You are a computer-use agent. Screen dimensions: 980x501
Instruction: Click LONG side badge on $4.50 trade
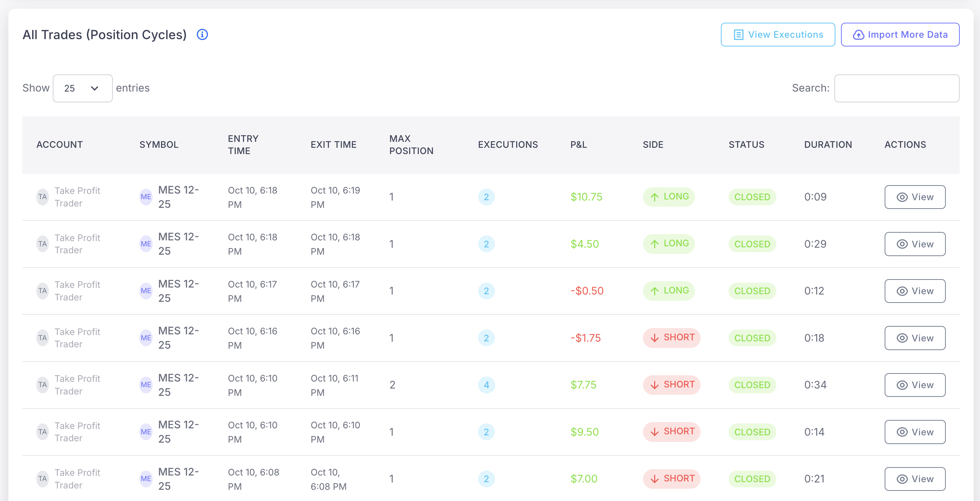[x=668, y=244]
